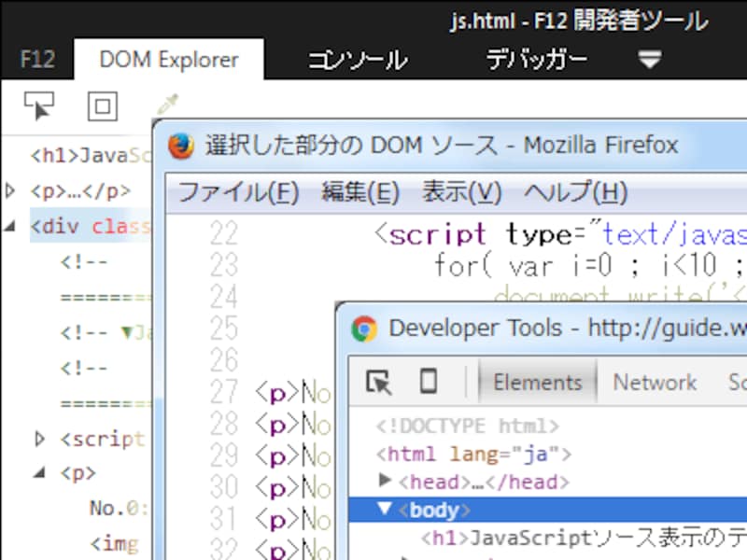Click the select-element-by-region square icon
The image size is (747, 560).
point(103,105)
